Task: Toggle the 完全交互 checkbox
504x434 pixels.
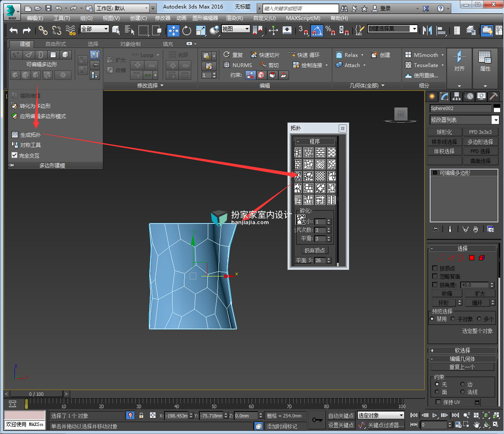Action: (14, 155)
